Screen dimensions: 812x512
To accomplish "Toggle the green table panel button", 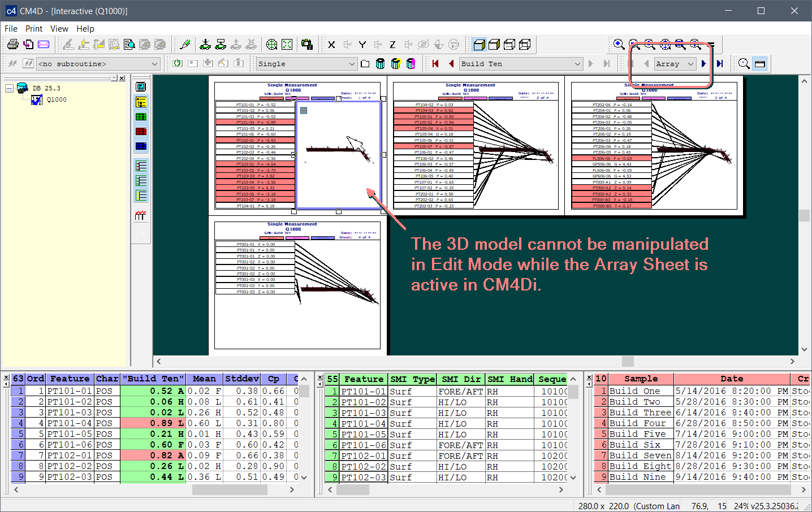I will pos(141,117).
